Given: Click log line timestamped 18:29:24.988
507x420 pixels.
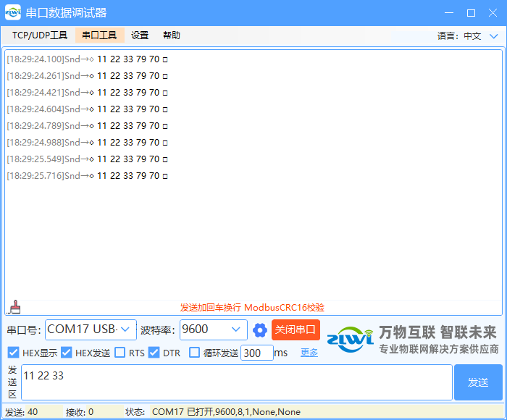Looking at the screenshot, I should tap(88, 142).
